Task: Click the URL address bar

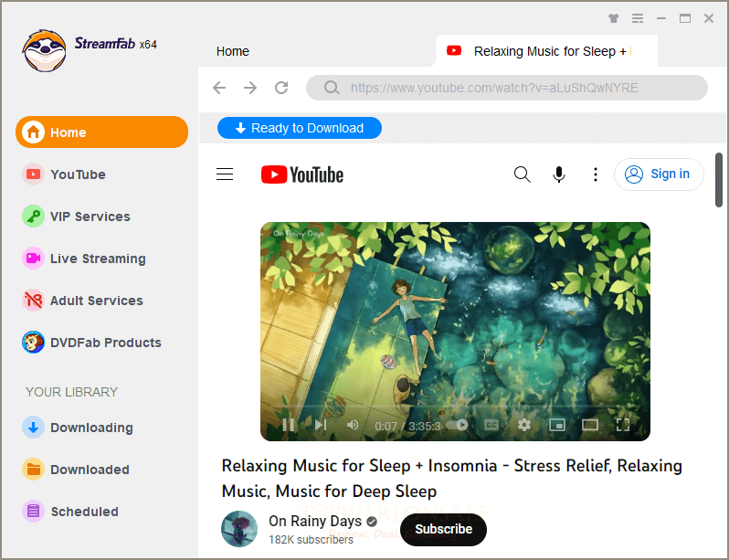Action: click(x=507, y=88)
